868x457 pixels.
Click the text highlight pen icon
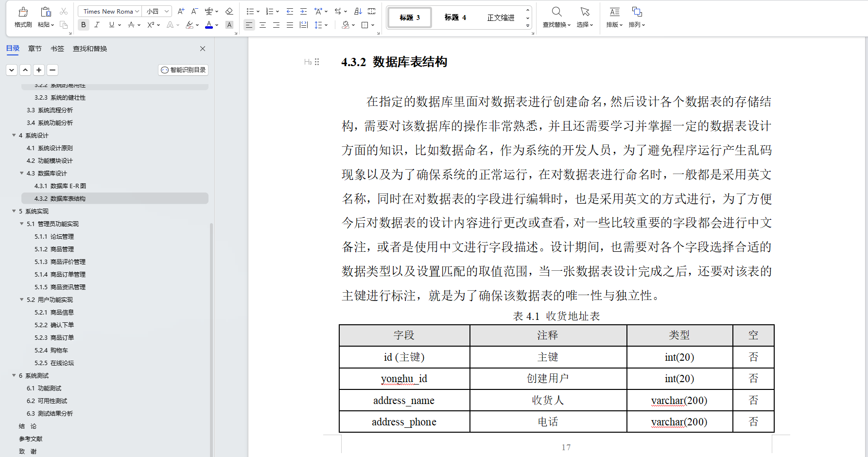(x=190, y=25)
